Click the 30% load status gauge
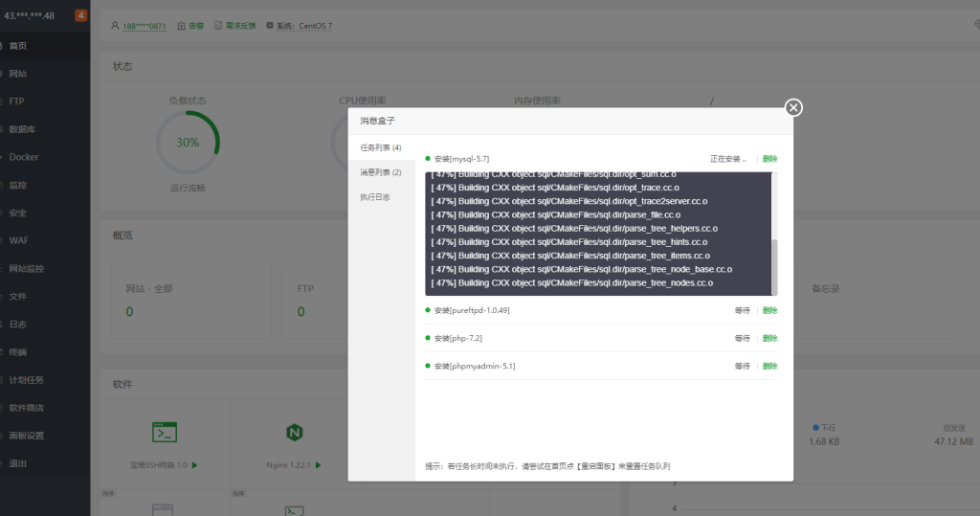Image resolution: width=980 pixels, height=516 pixels. click(188, 143)
